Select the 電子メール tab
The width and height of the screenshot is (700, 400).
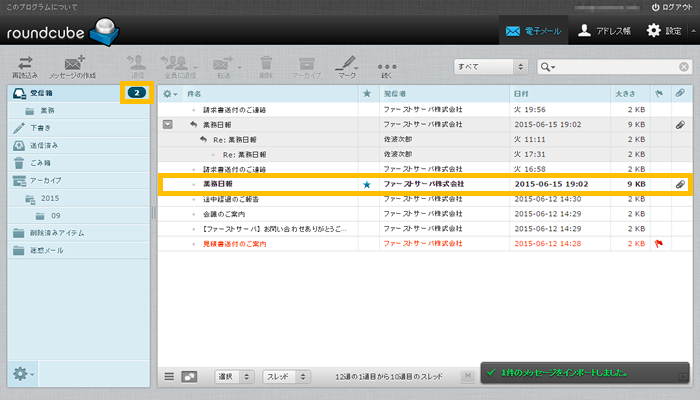[x=533, y=31]
